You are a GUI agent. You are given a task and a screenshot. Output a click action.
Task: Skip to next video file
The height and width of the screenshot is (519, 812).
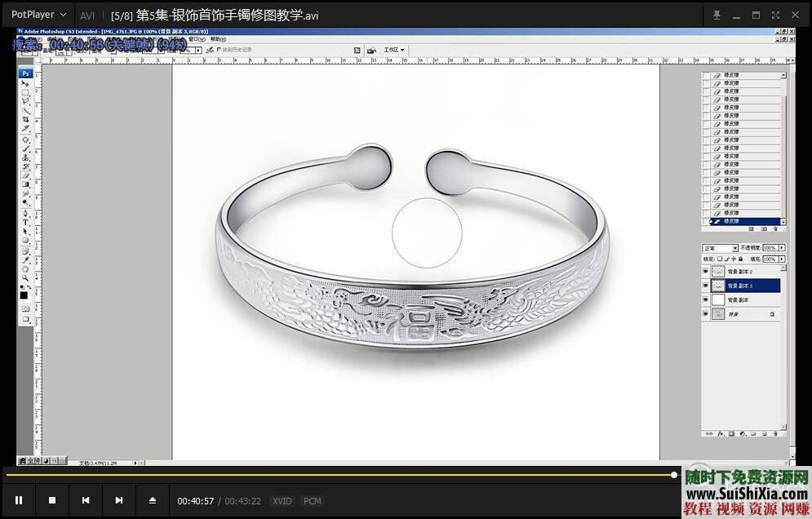click(x=118, y=500)
